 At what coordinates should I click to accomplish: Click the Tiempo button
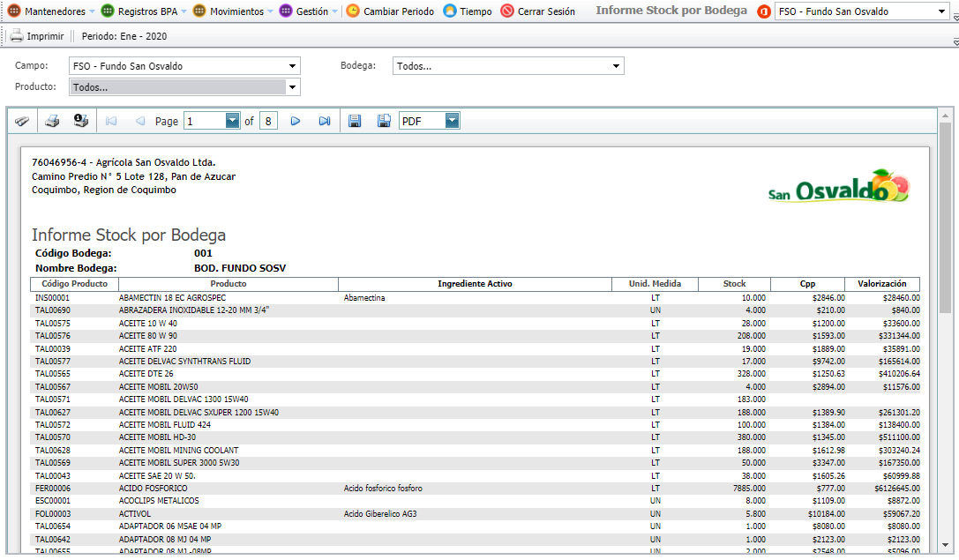point(468,11)
